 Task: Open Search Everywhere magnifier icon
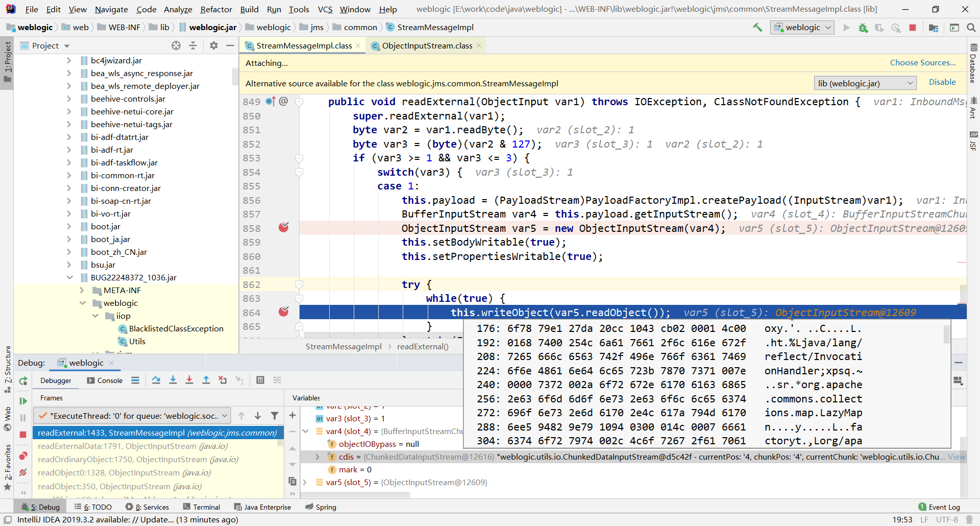click(971, 28)
